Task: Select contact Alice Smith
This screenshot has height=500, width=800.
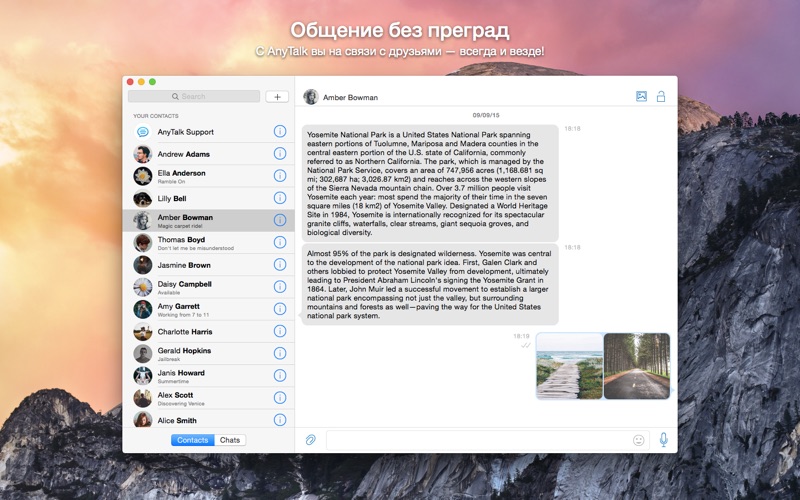Action: click(x=208, y=419)
